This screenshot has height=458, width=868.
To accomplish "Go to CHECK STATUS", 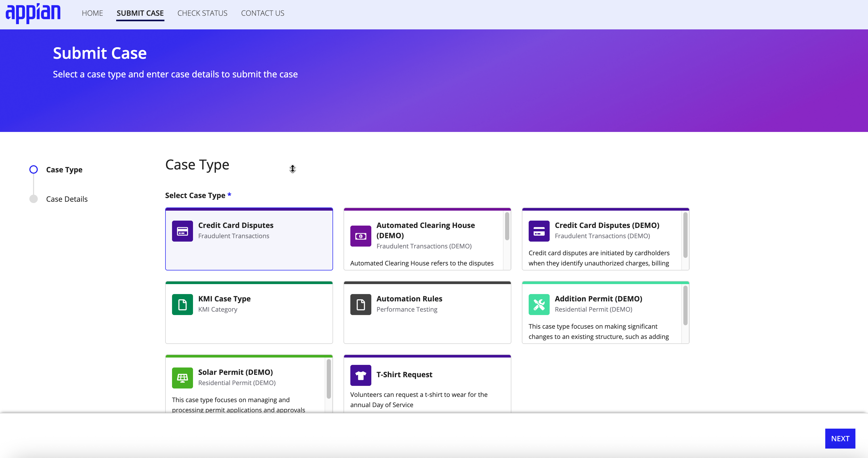I will [x=202, y=13].
